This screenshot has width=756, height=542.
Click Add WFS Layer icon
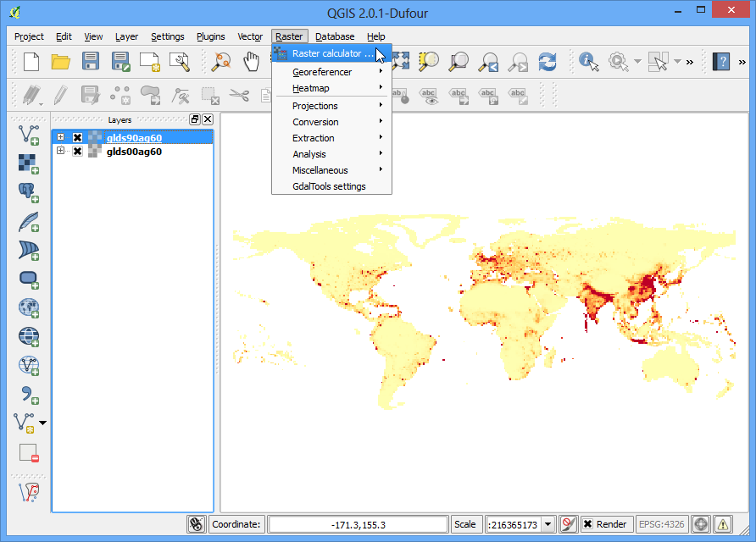tap(29, 365)
